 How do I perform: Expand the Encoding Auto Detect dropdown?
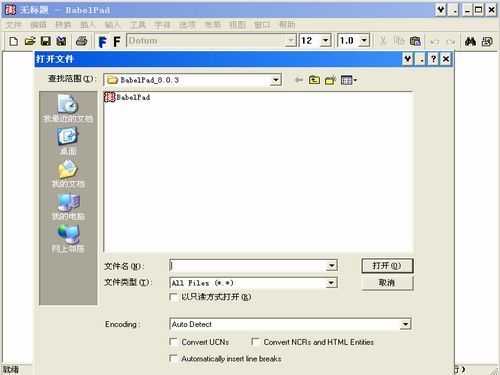pyautogui.click(x=405, y=324)
